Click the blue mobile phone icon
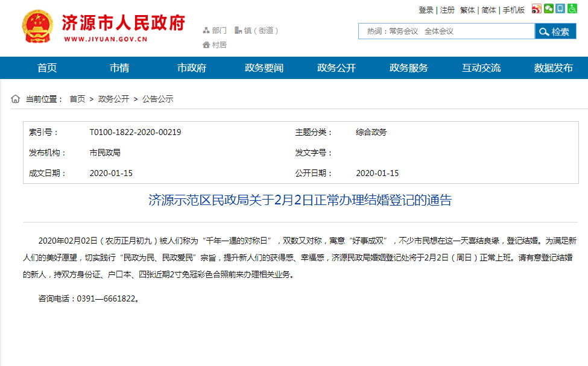This screenshot has height=366, width=588. (x=560, y=9)
